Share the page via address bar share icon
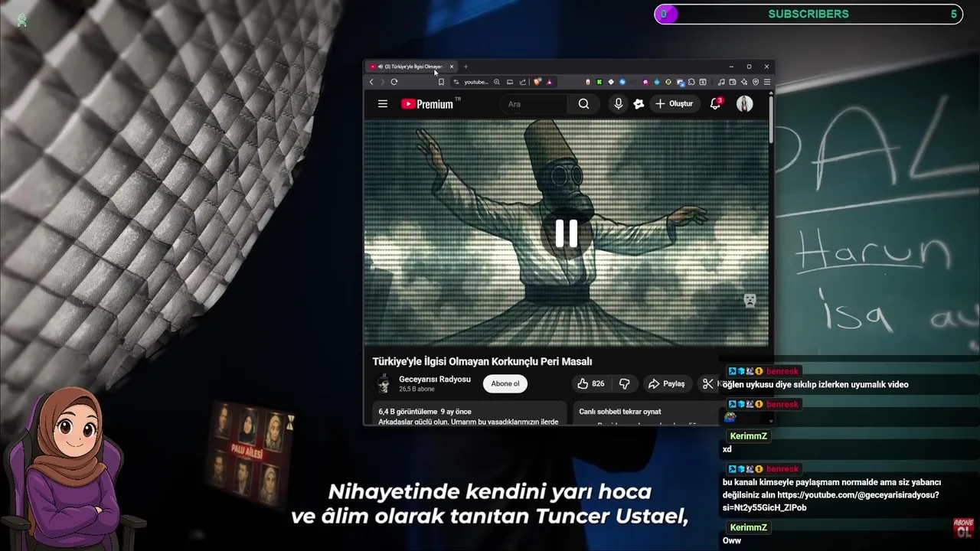Screen dimensions: 980x551 click(523, 82)
